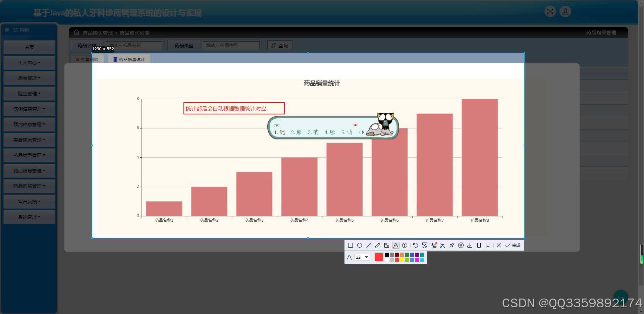Select the rectangle annotation tool
Screen dimensions: 644x314
351,245
